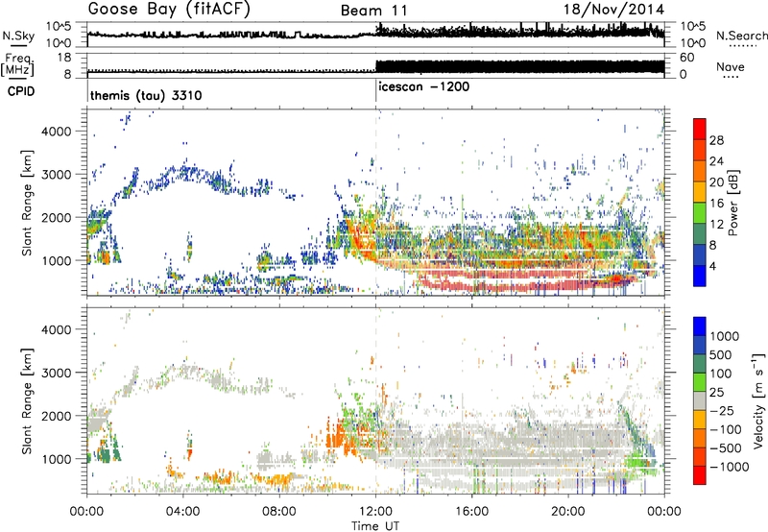Click the 'N.Sky' legend label
This screenshot has height=532, width=768.
[x=18, y=36]
